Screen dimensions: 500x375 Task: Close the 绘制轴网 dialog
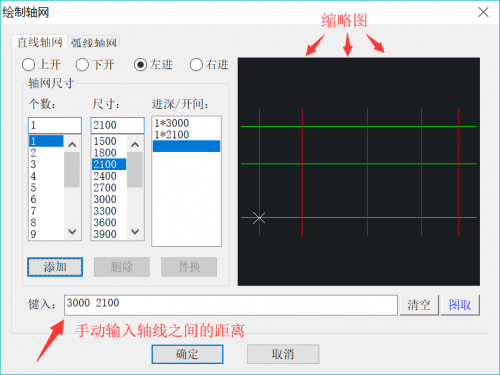coord(483,12)
